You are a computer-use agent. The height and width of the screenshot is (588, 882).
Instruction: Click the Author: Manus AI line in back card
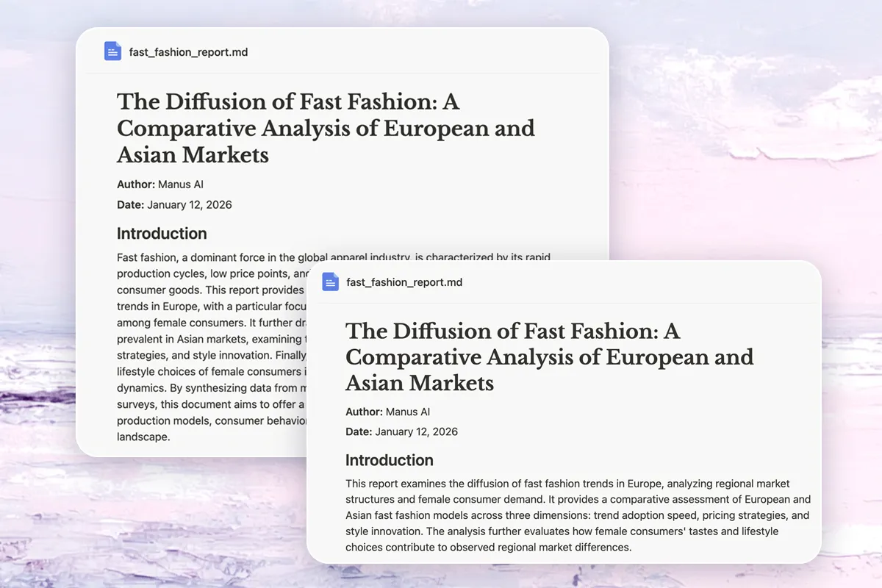(159, 184)
